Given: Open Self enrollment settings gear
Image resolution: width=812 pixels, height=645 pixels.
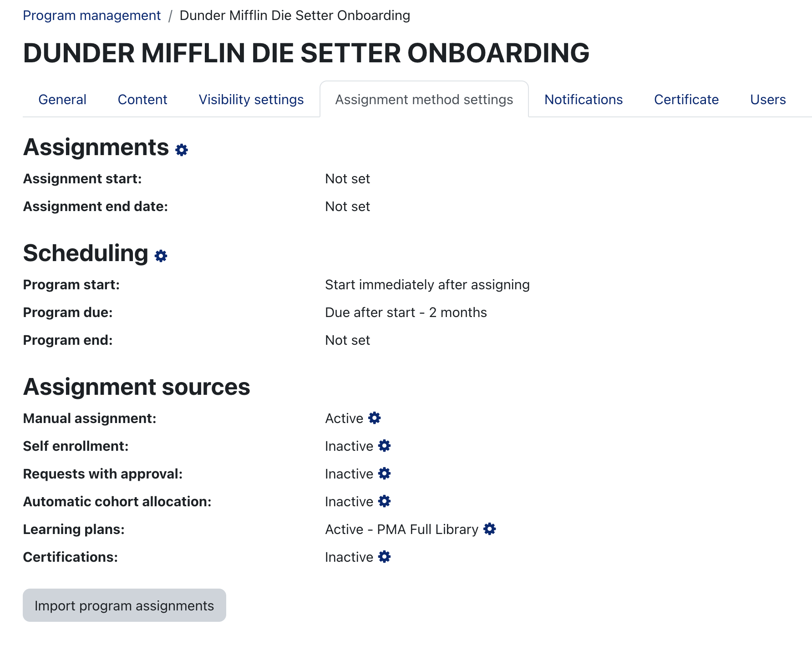Looking at the screenshot, I should (385, 446).
